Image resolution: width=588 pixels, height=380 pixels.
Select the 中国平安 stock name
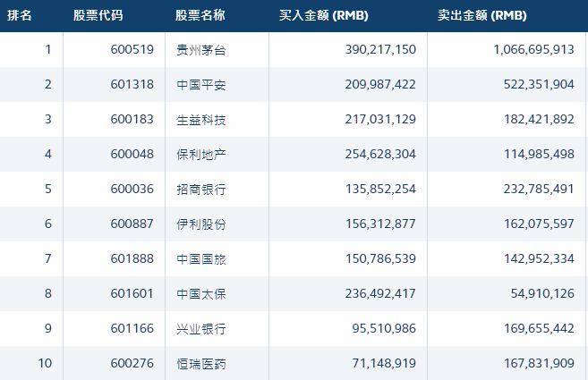tap(202, 85)
